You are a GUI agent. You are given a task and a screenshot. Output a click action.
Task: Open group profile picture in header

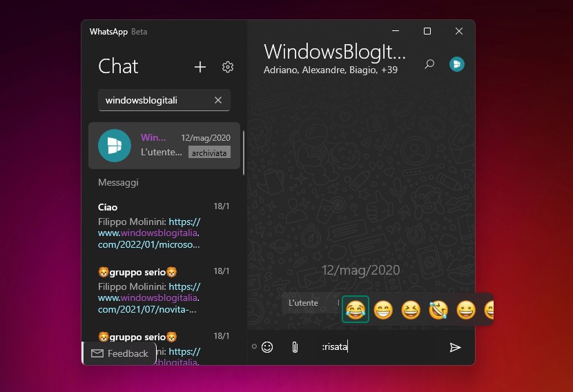[457, 64]
